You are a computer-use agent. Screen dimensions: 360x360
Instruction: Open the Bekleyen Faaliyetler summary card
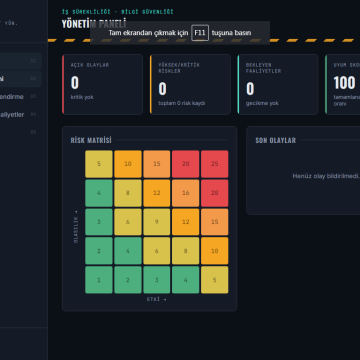278,84
